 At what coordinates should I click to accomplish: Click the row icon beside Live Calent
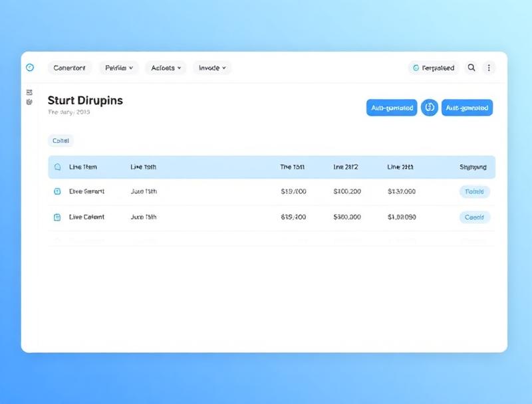pos(57,217)
